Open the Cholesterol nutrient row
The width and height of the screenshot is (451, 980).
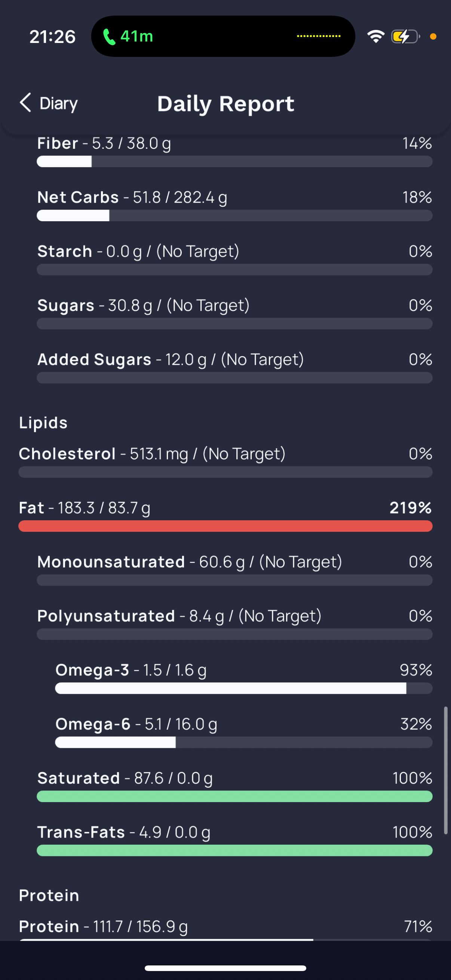pyautogui.click(x=225, y=462)
